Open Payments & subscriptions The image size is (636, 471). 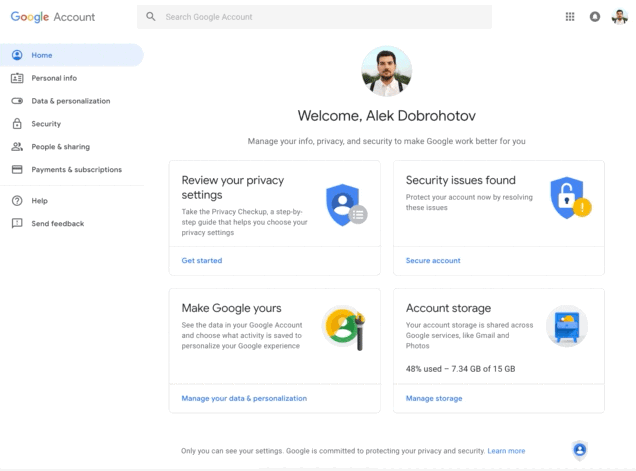pyautogui.click(x=72, y=169)
